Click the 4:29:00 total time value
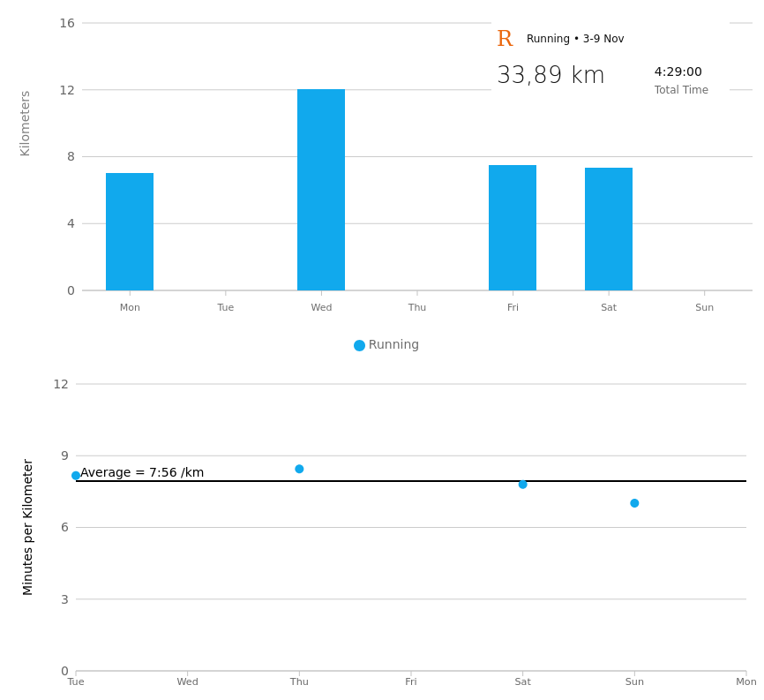Viewport: 764px width, 700px height. tap(678, 72)
